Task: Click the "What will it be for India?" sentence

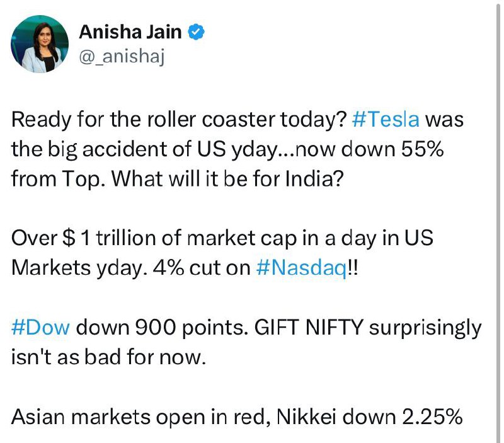Action: pyautogui.click(x=227, y=179)
